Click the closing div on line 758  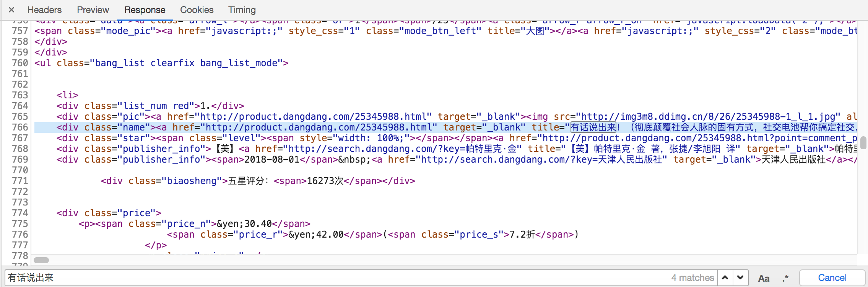[51, 42]
